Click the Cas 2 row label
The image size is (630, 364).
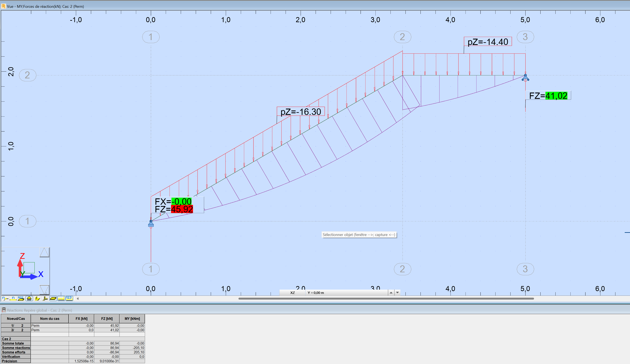(x=16, y=339)
